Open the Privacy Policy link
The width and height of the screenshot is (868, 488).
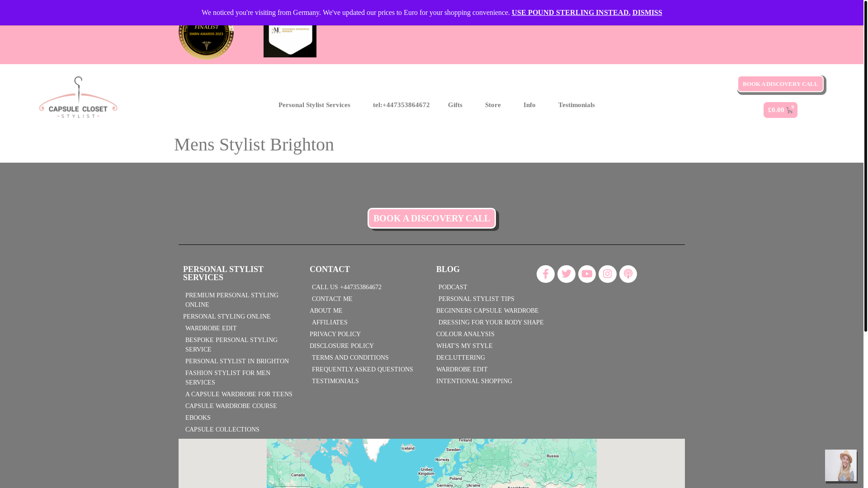[x=335, y=334]
